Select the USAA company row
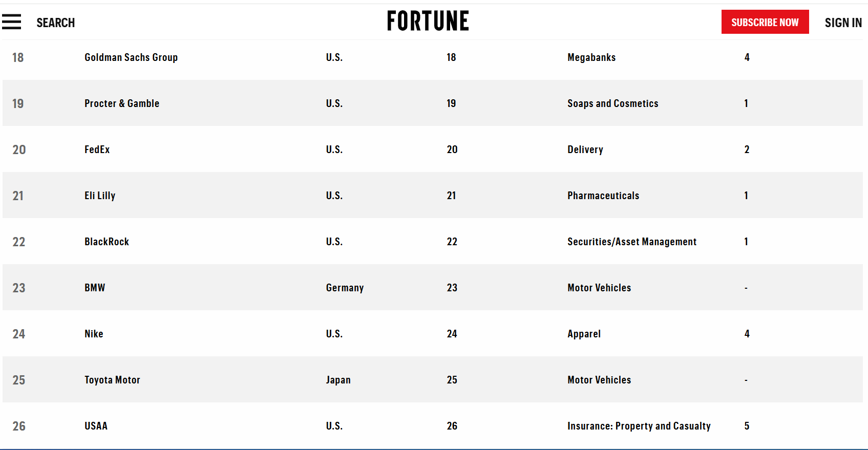 [433, 425]
